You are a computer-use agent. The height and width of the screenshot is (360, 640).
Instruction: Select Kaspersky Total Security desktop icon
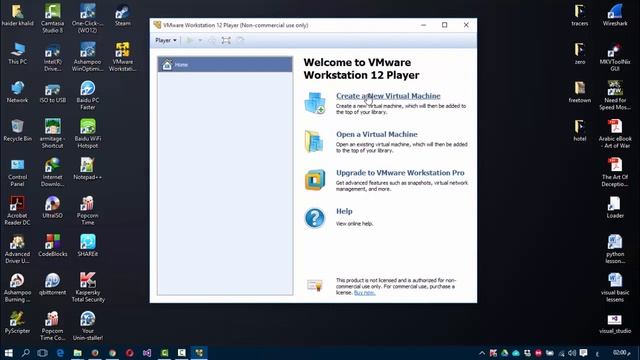(x=88, y=287)
